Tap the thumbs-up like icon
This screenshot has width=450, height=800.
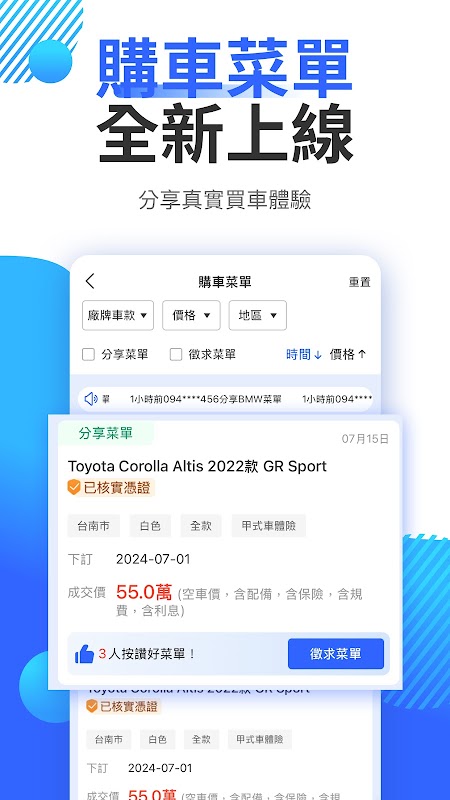click(84, 654)
